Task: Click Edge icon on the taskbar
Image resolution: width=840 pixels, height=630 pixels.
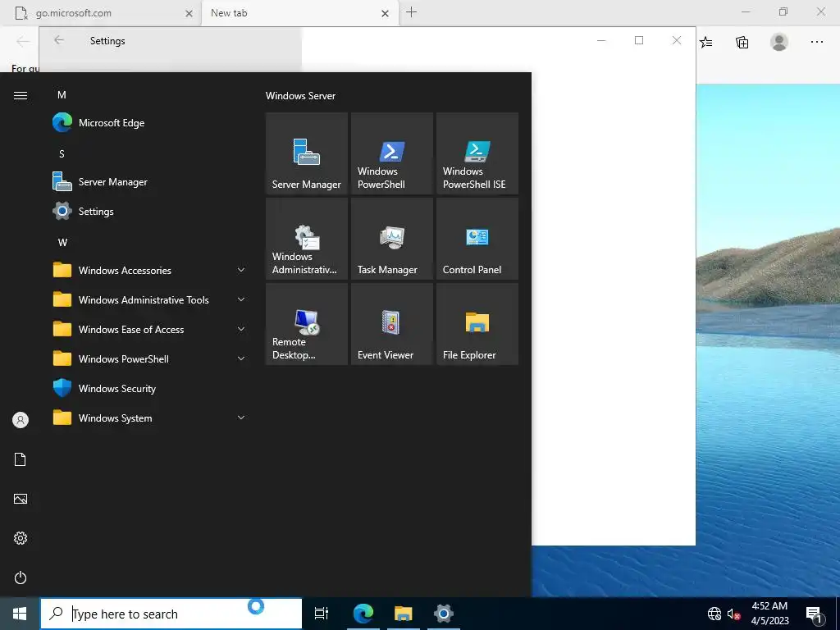Action: (x=363, y=614)
